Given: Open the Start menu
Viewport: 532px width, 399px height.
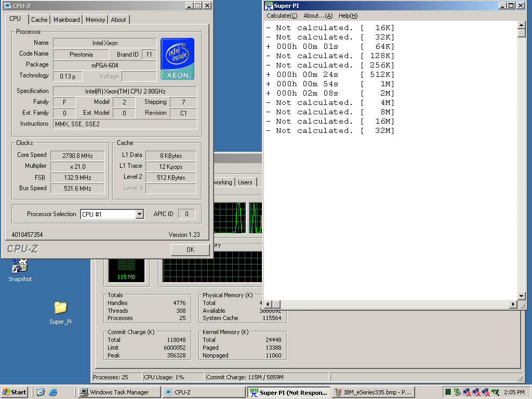Looking at the screenshot, I should pyautogui.click(x=15, y=392).
